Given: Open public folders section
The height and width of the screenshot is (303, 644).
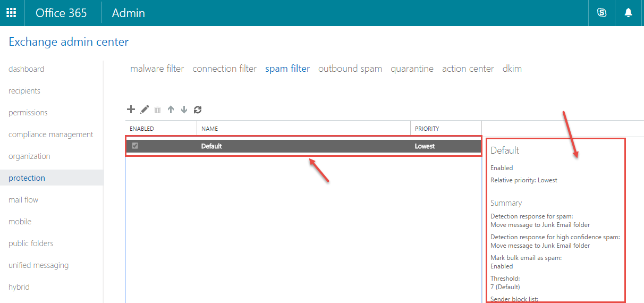Looking at the screenshot, I should pyautogui.click(x=31, y=243).
